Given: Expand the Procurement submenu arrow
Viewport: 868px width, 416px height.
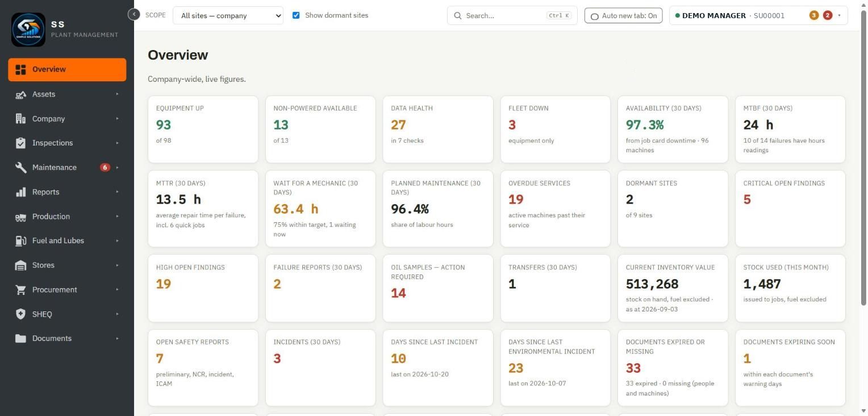Looking at the screenshot, I should pos(118,290).
